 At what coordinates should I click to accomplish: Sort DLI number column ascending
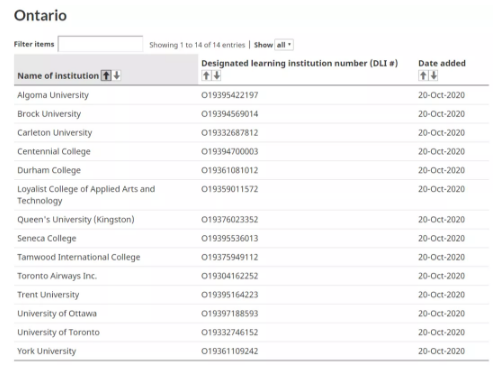click(206, 76)
